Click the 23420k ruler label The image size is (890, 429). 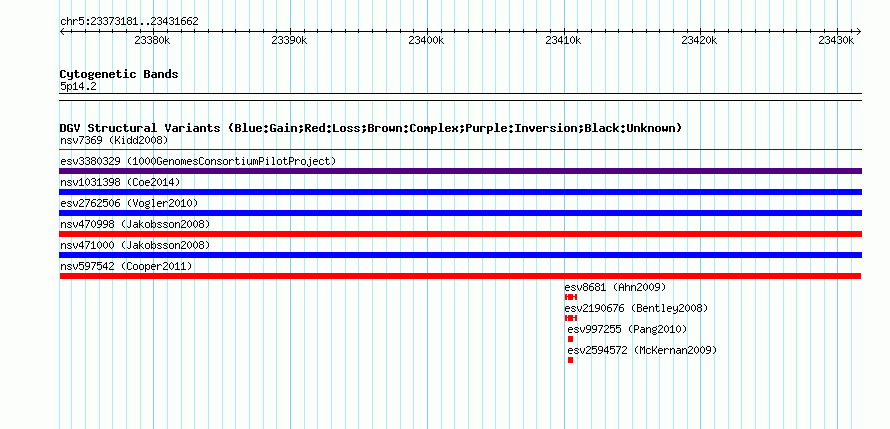(x=700, y=40)
